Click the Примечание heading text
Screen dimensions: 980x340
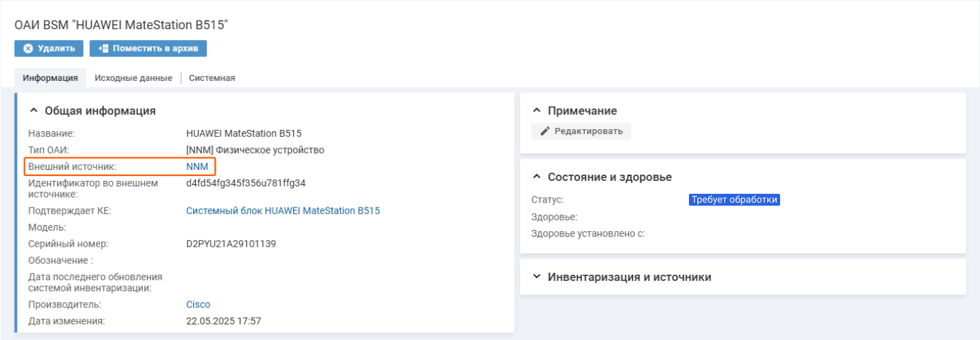tap(582, 111)
